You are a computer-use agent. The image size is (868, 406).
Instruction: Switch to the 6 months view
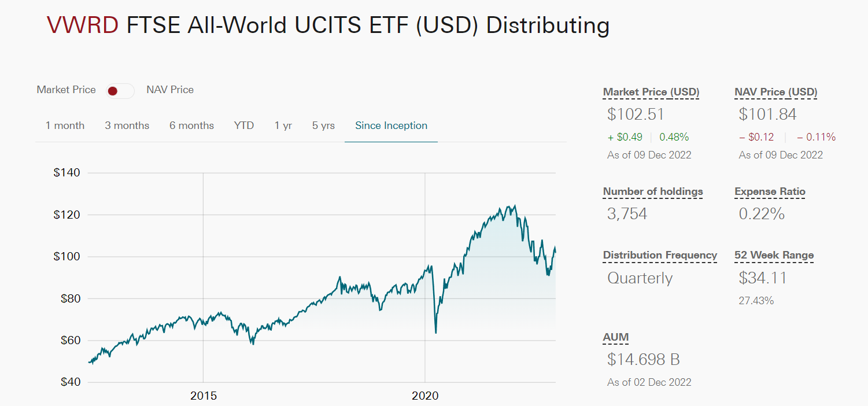pos(191,125)
